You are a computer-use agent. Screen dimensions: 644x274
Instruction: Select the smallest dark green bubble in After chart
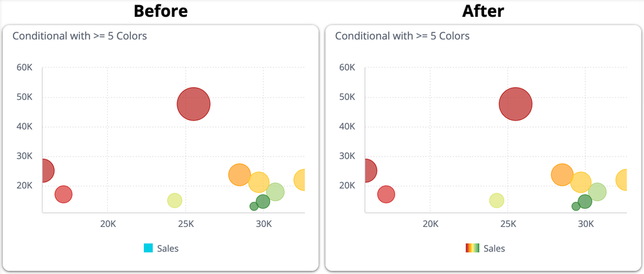click(x=576, y=206)
